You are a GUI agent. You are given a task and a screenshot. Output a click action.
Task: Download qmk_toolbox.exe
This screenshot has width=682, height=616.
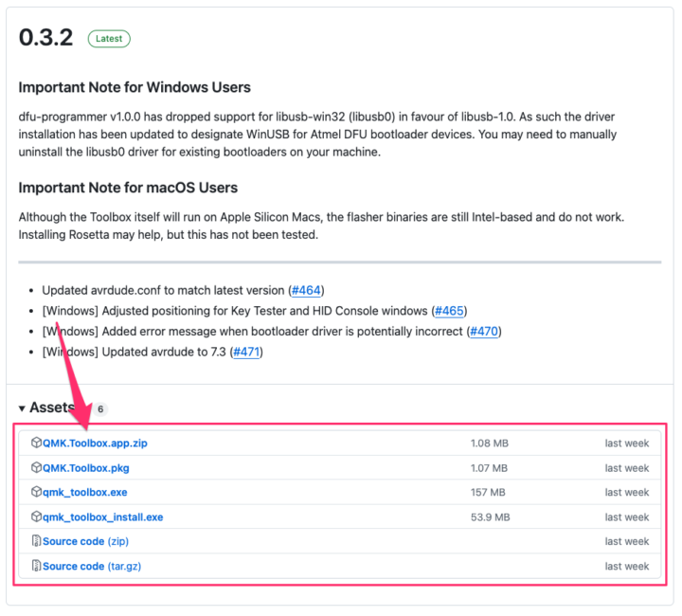[x=84, y=492]
